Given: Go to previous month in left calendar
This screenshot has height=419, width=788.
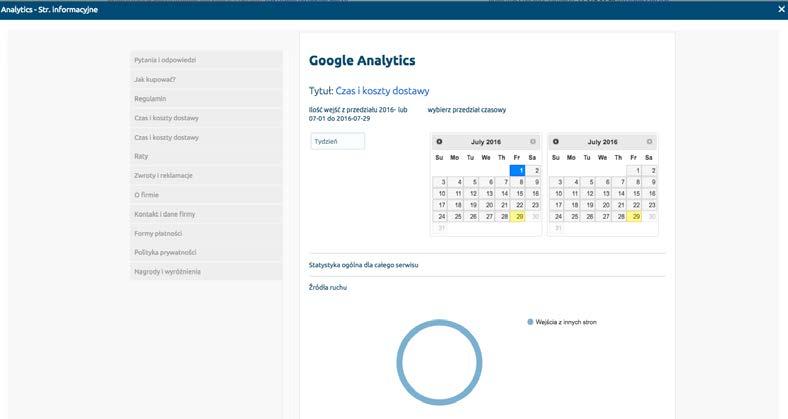Looking at the screenshot, I should pos(439,142).
